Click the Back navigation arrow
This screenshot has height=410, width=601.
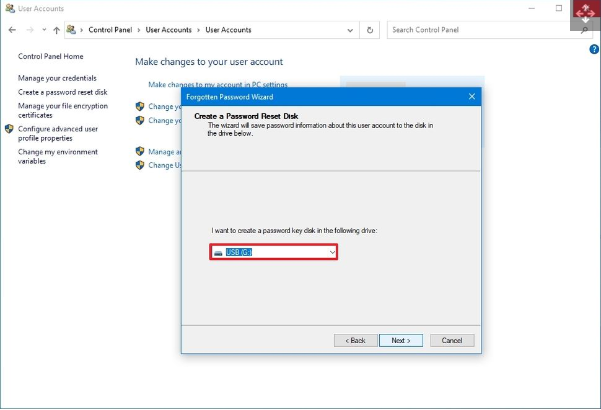(12, 30)
